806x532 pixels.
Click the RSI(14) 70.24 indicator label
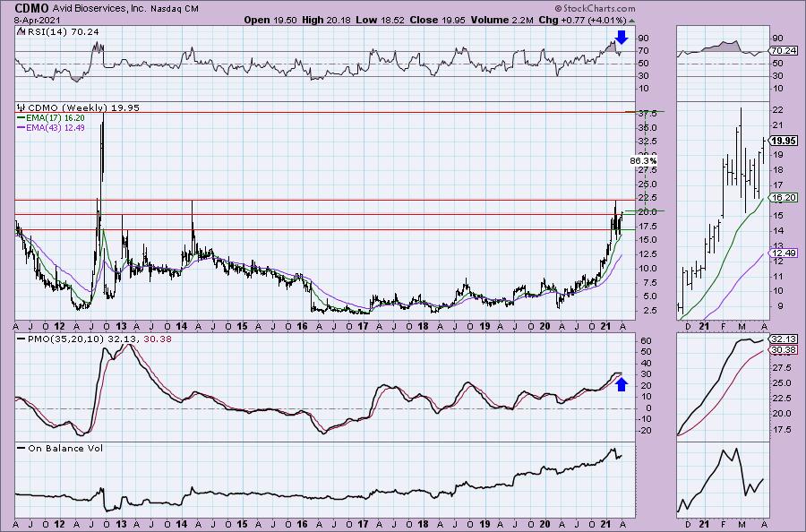(64, 32)
